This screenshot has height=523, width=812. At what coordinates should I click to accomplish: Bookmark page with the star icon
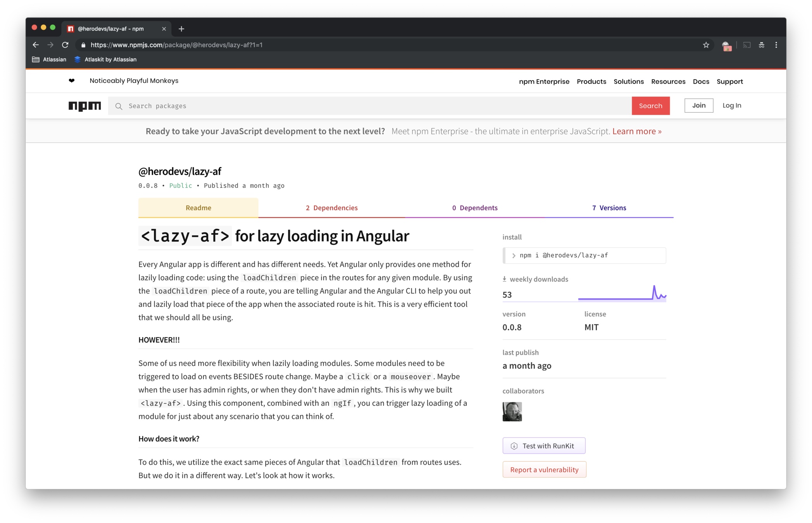[706, 45]
